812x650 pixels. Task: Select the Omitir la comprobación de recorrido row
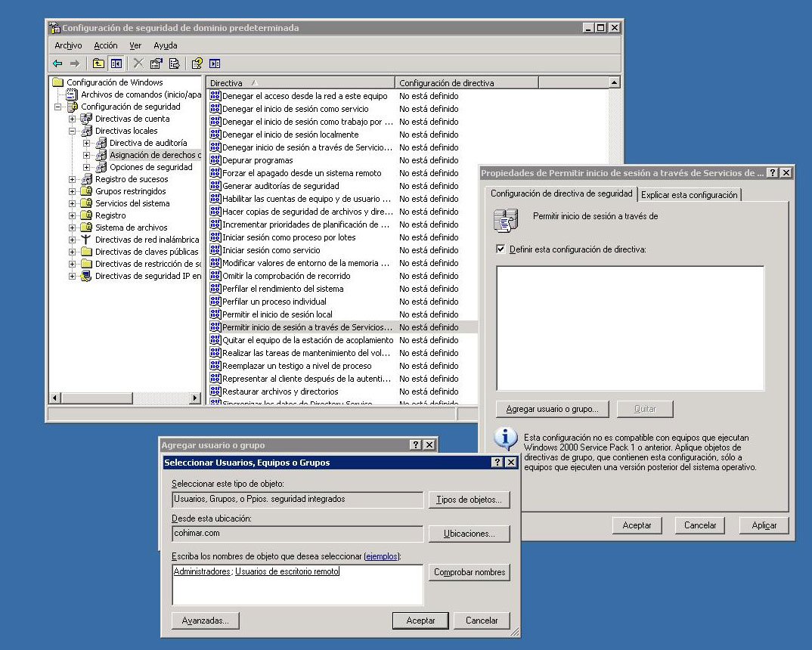pyautogui.click(x=342, y=276)
